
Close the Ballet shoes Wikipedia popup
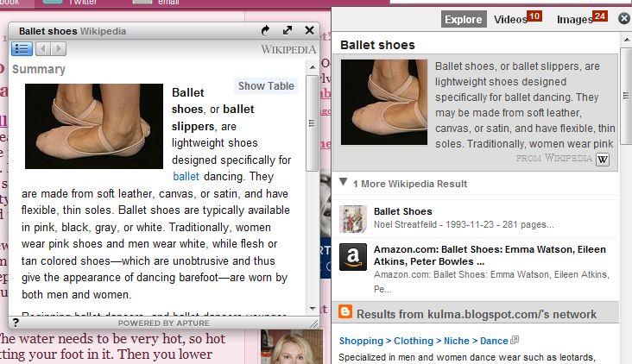coord(309,30)
